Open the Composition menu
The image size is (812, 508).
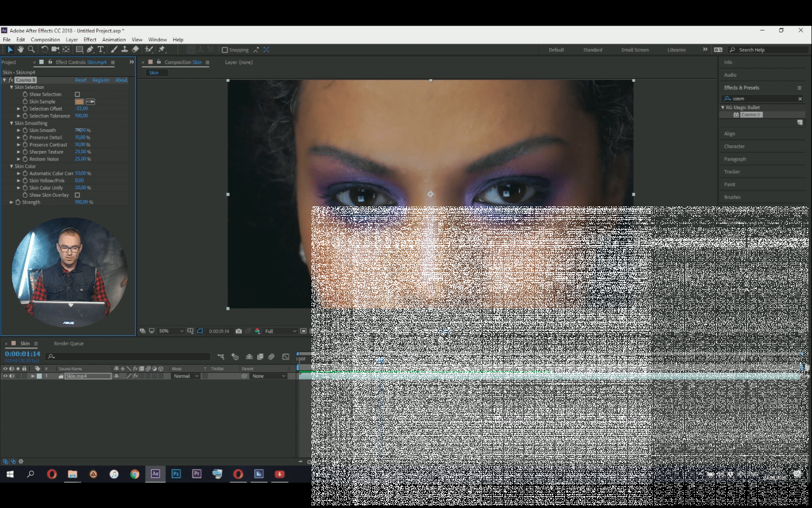point(45,39)
